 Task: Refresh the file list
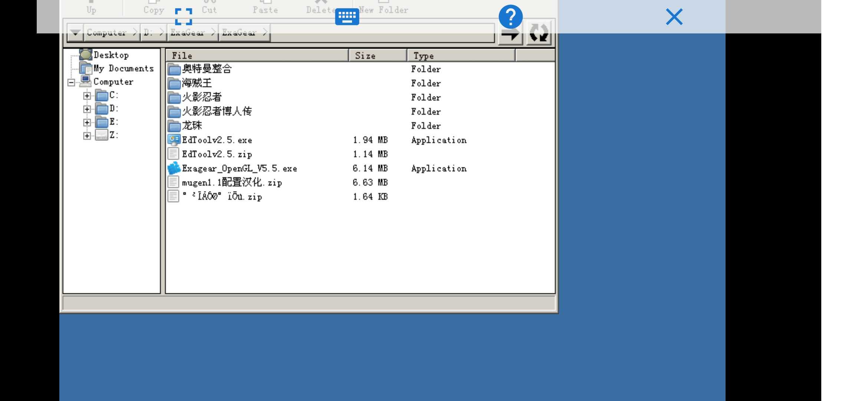(x=539, y=33)
